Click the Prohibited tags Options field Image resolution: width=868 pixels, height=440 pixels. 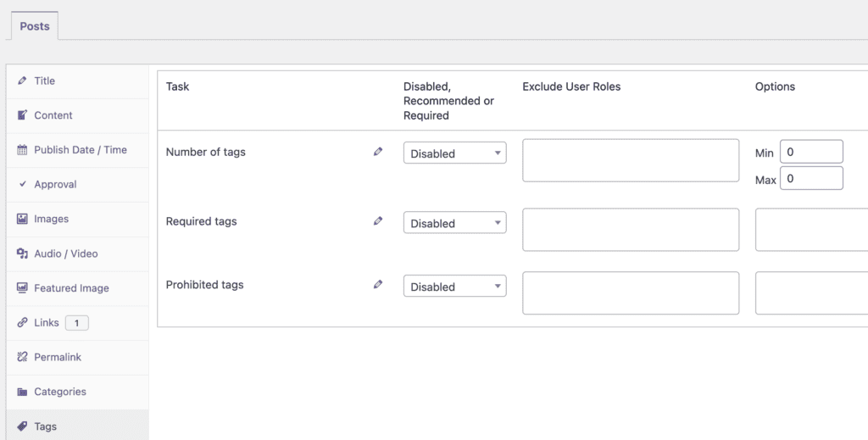[x=810, y=293]
